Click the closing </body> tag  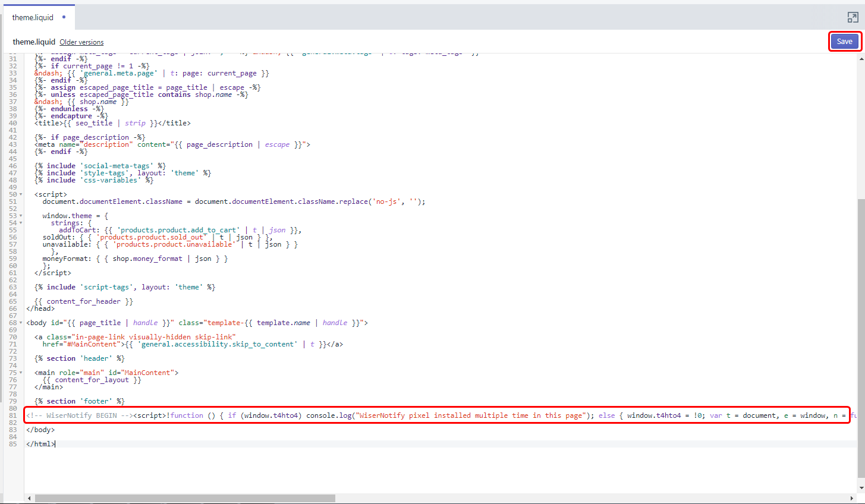click(40, 430)
